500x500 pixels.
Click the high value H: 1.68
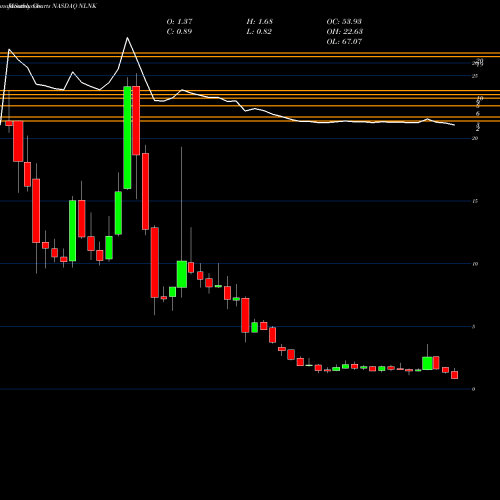(260, 21)
